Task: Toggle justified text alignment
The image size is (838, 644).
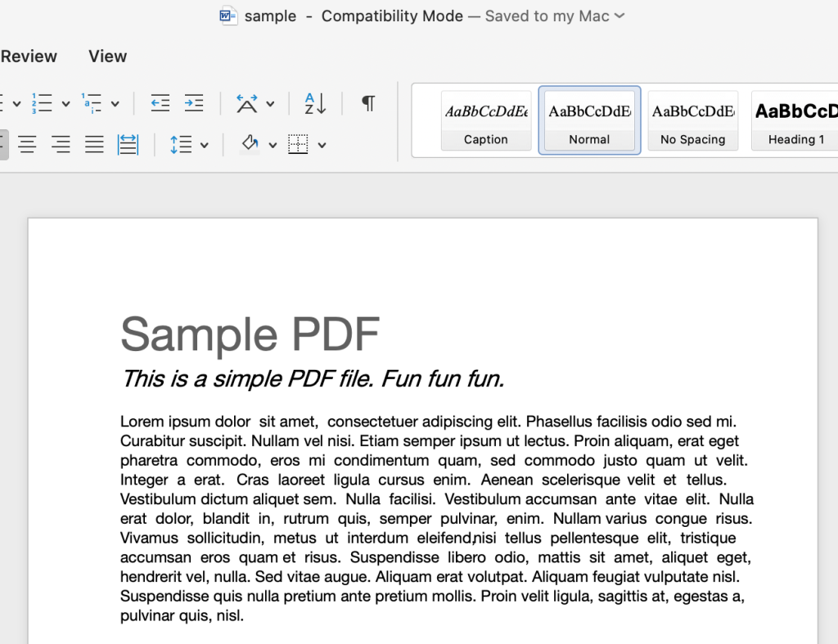Action: (93, 145)
